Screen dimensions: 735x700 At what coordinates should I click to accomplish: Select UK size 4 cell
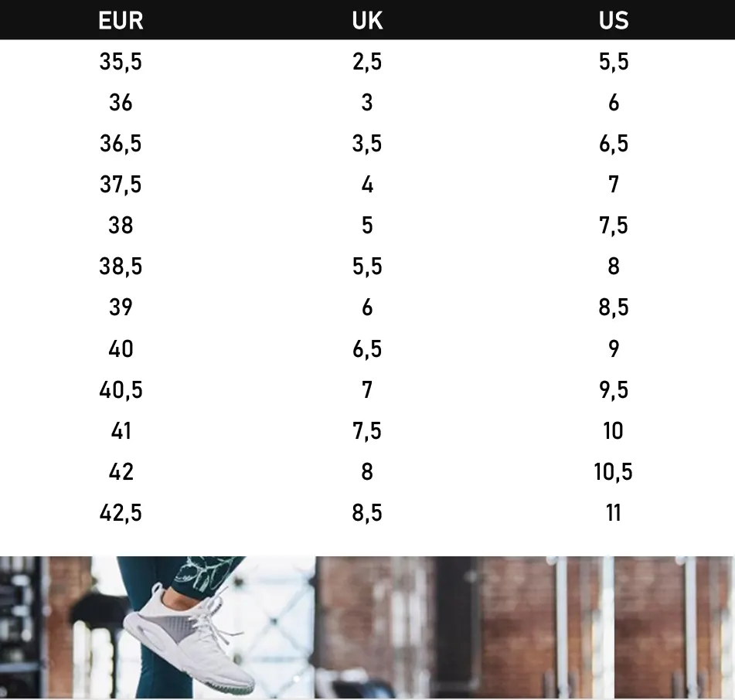click(367, 185)
